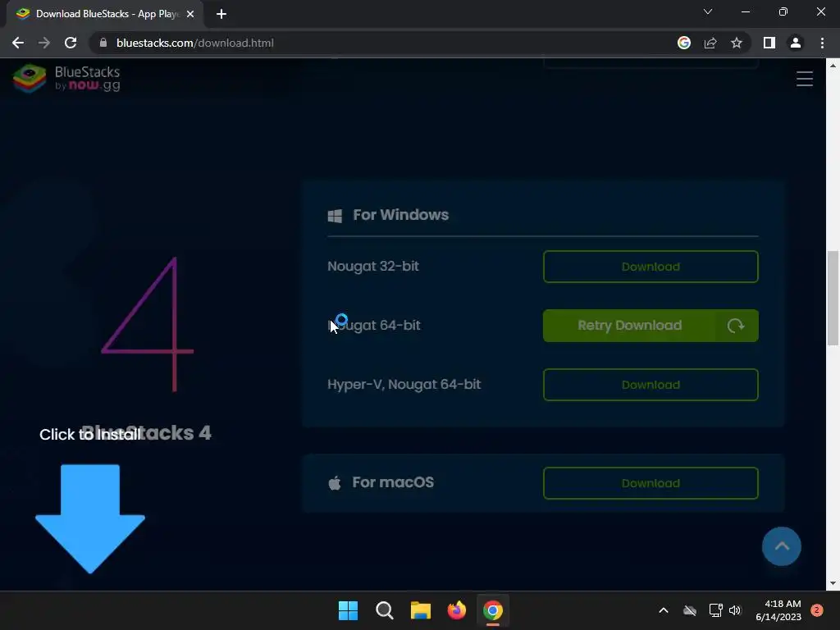
Task: Go forward in browser history
Action: (44, 43)
